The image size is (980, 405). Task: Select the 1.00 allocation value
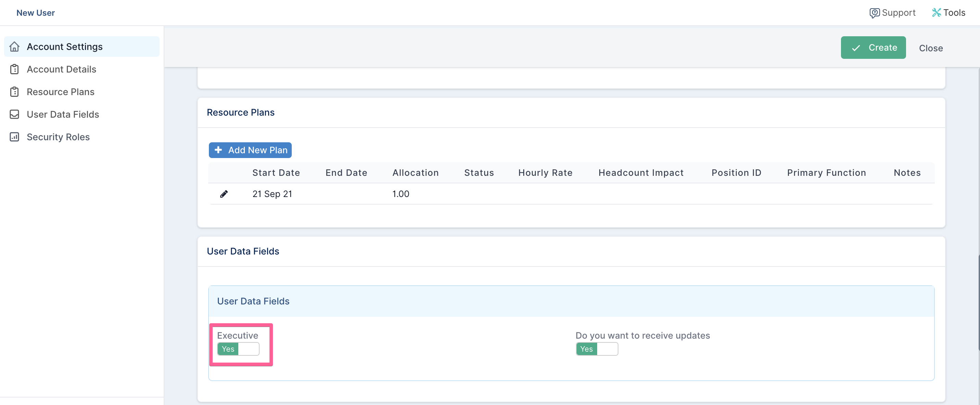tap(401, 194)
